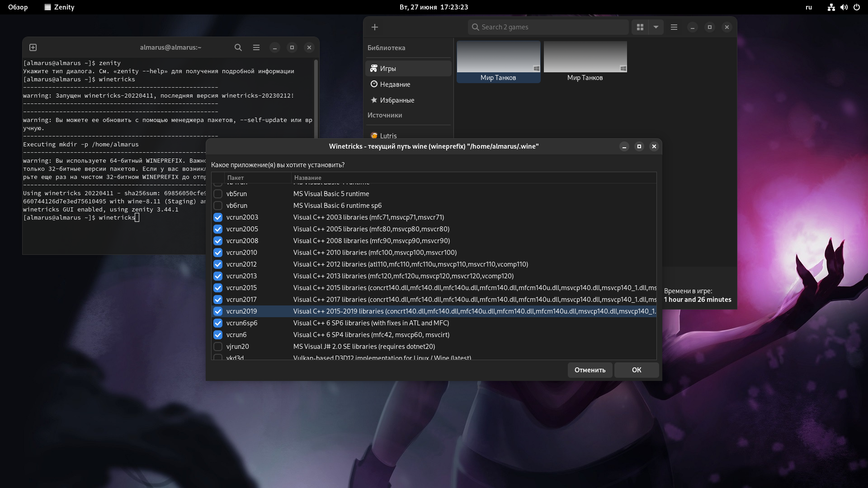Screen dimensions: 868x488
Task: Open Lutris view options dropdown arrow
Action: 656,27
